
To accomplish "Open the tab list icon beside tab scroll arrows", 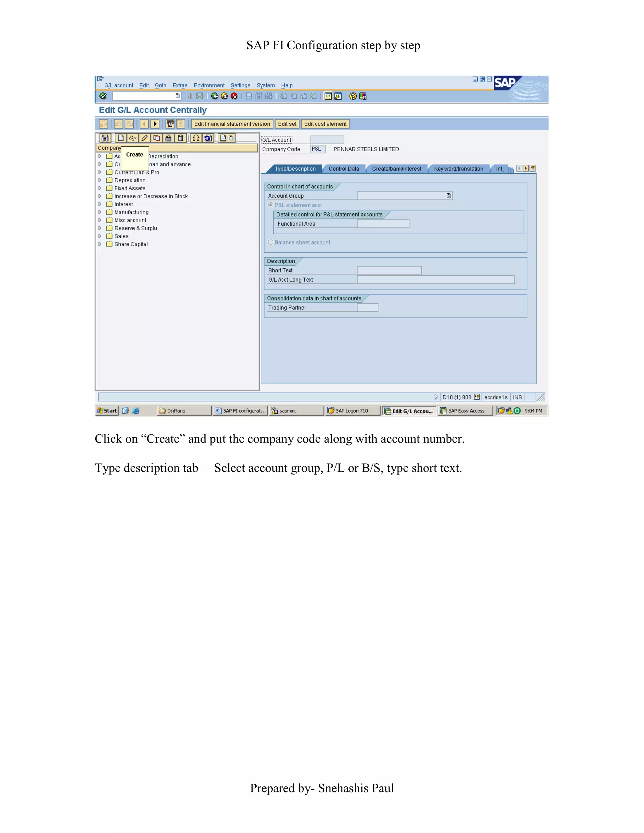I will (533, 168).
